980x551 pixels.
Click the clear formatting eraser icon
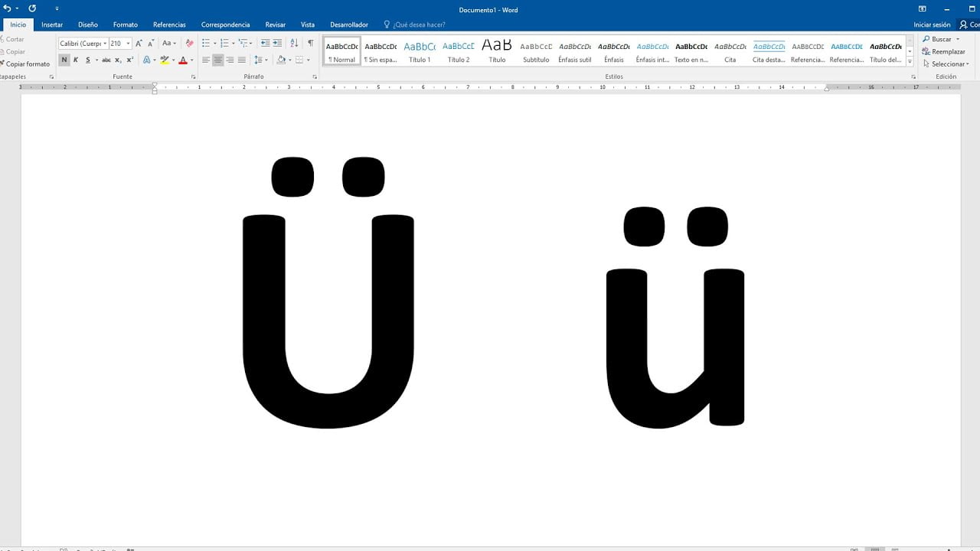(190, 44)
